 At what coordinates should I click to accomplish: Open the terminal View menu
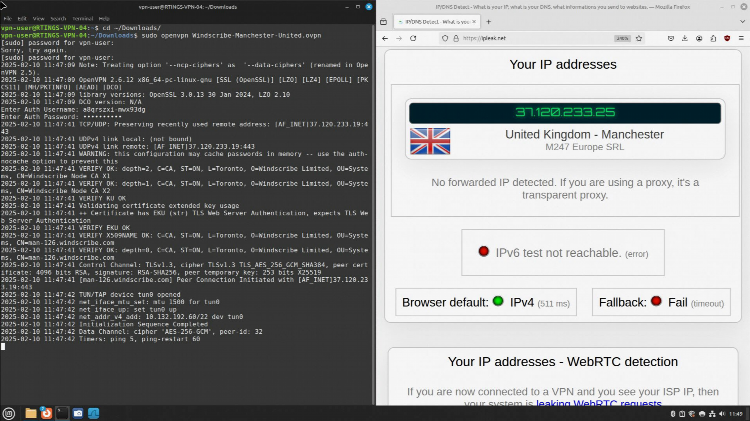(39, 19)
